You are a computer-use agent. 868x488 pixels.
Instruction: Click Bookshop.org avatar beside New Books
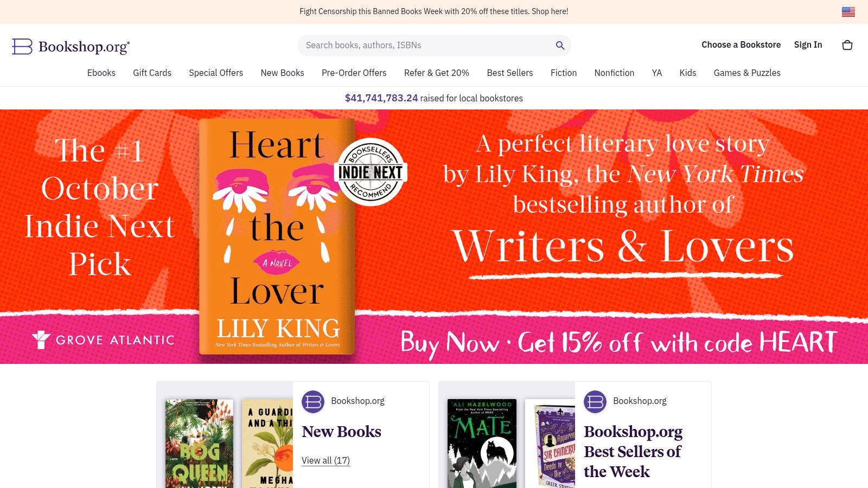(313, 402)
